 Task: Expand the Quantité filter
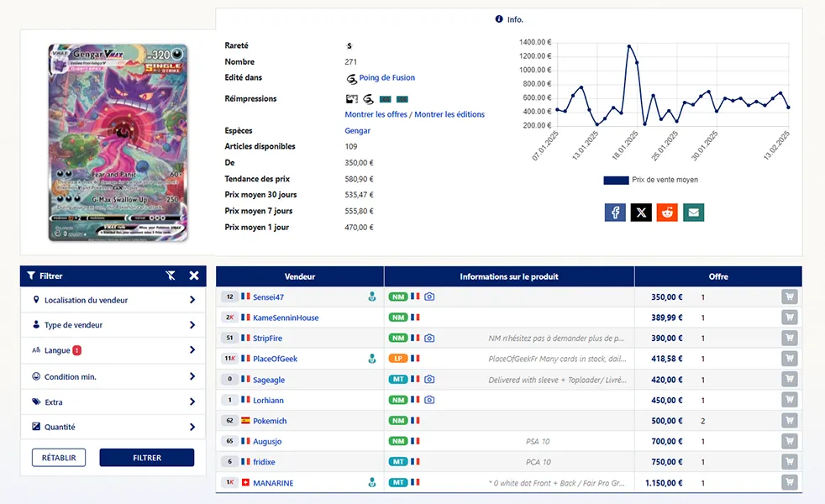pyautogui.click(x=113, y=428)
